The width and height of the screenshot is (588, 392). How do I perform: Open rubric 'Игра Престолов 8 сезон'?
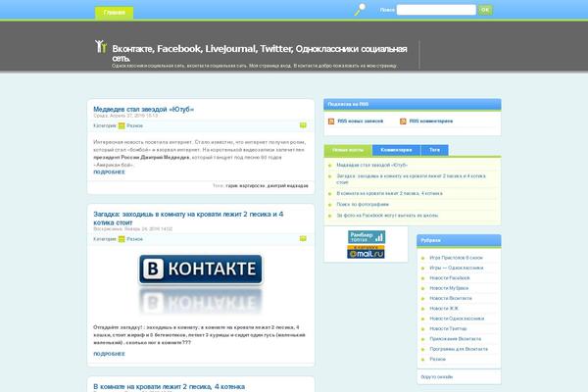pos(456,258)
